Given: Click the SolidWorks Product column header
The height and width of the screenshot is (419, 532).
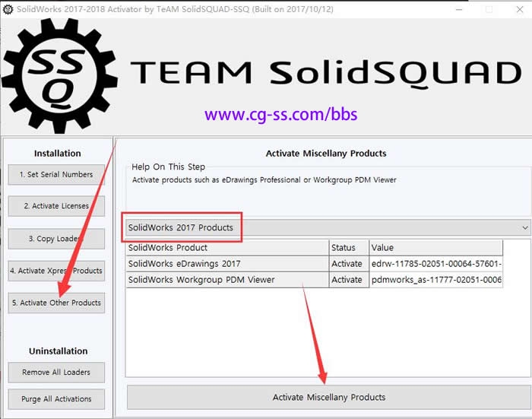Looking at the screenshot, I should click(x=226, y=248).
